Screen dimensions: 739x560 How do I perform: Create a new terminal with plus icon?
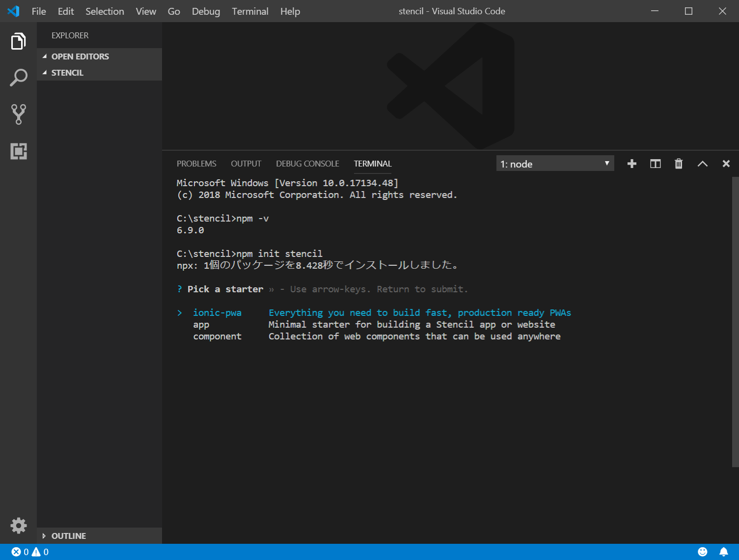point(632,164)
